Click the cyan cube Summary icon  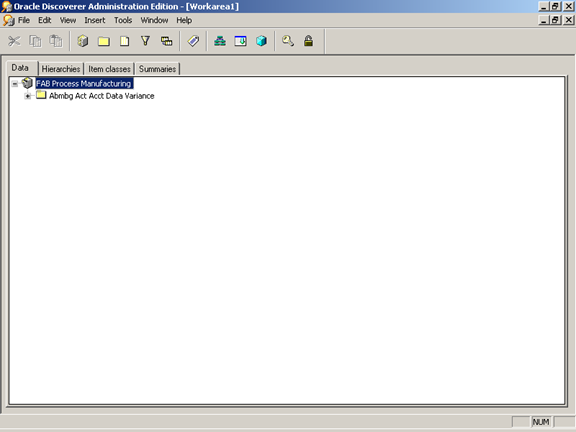[262, 41]
